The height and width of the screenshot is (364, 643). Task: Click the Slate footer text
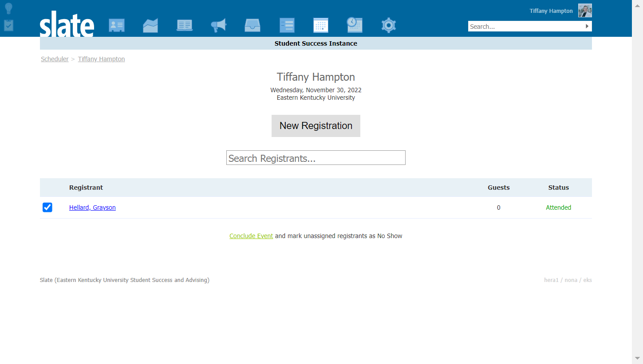(x=125, y=280)
